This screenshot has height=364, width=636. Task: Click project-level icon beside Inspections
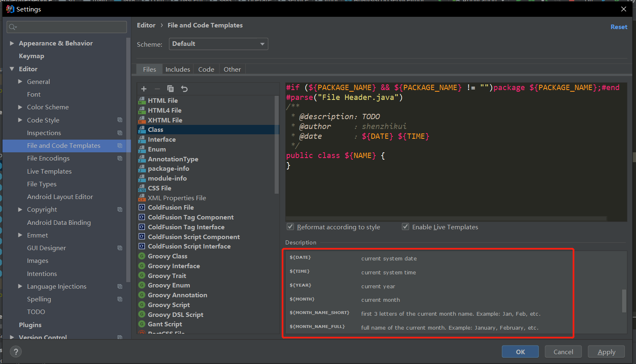[120, 133]
